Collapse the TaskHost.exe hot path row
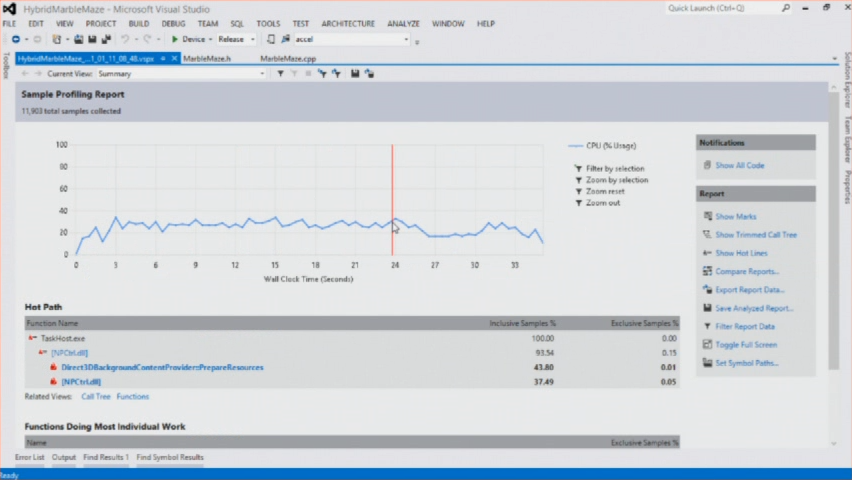 (x=32, y=338)
